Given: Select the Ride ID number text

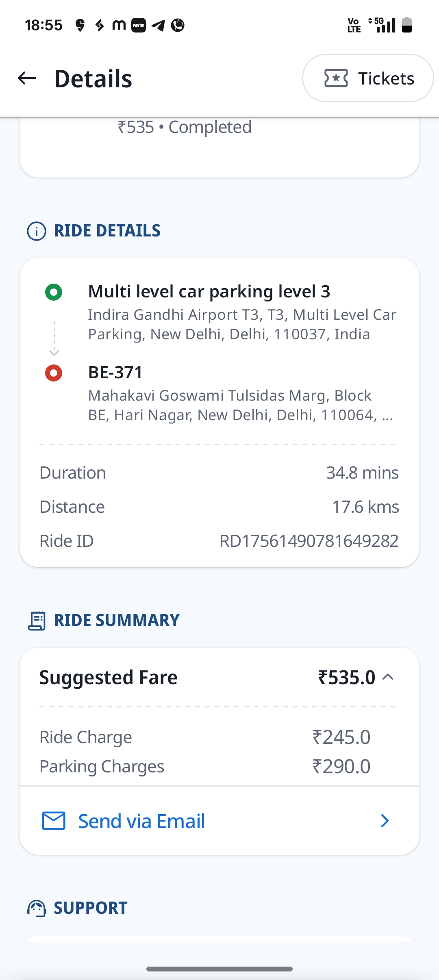Looking at the screenshot, I should tap(309, 541).
